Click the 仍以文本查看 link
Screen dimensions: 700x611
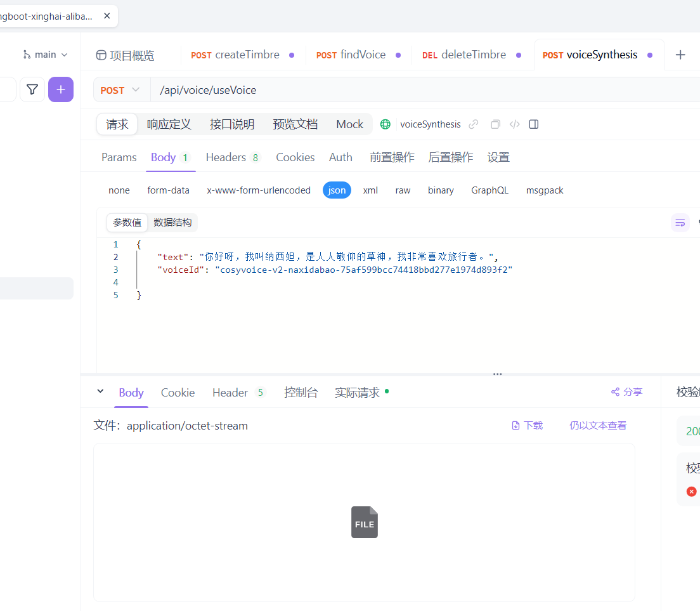click(597, 425)
